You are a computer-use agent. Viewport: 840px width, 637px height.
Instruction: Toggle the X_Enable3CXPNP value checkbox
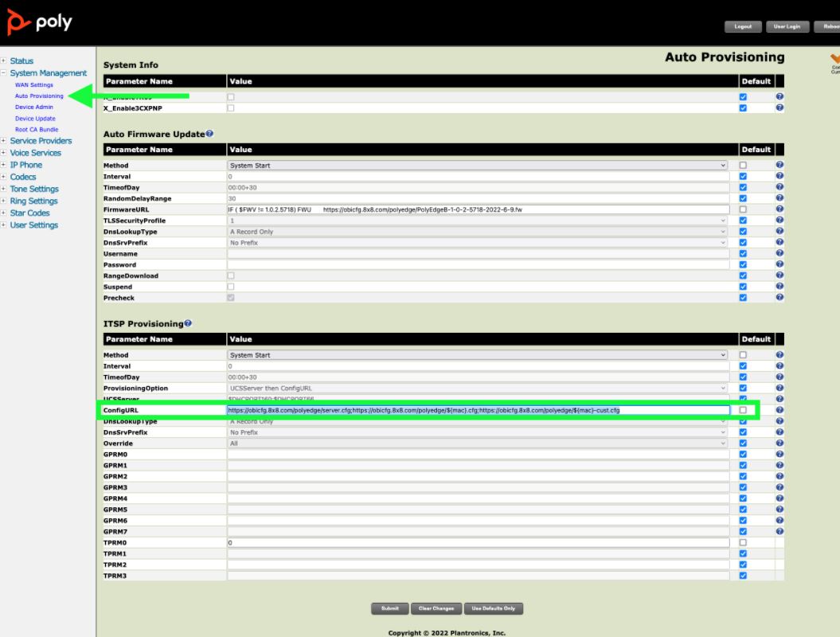coord(231,107)
